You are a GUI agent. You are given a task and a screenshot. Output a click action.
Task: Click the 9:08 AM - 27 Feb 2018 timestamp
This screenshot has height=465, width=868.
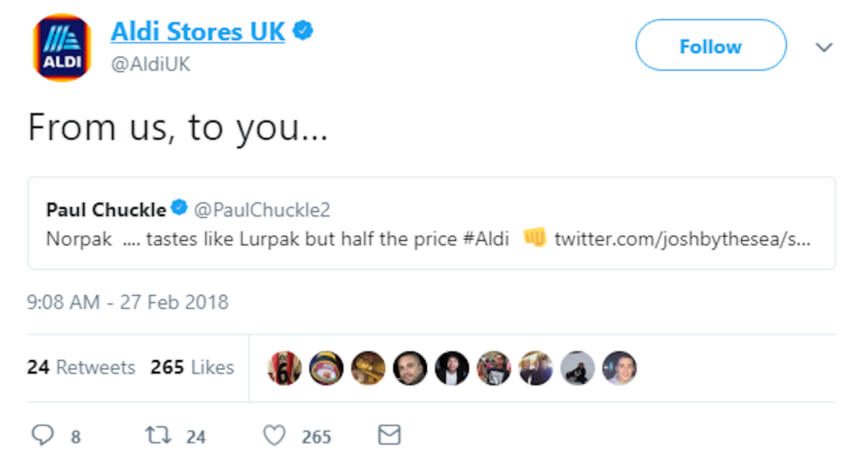pos(127,302)
